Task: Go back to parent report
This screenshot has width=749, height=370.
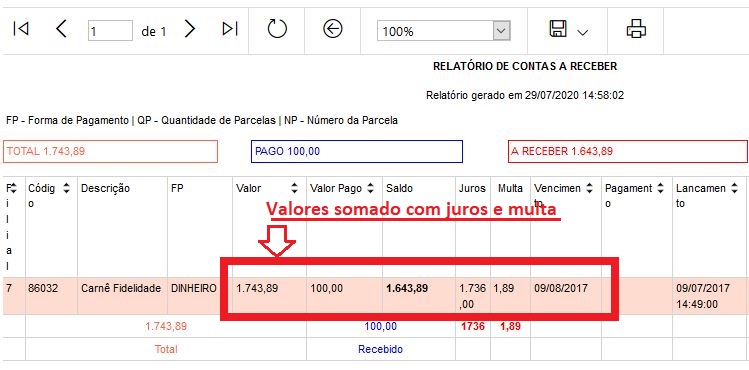Action: tap(333, 29)
